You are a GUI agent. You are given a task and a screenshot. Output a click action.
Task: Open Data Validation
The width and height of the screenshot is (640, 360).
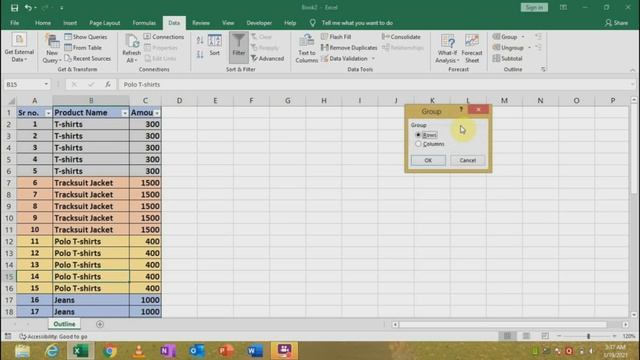[x=344, y=59]
